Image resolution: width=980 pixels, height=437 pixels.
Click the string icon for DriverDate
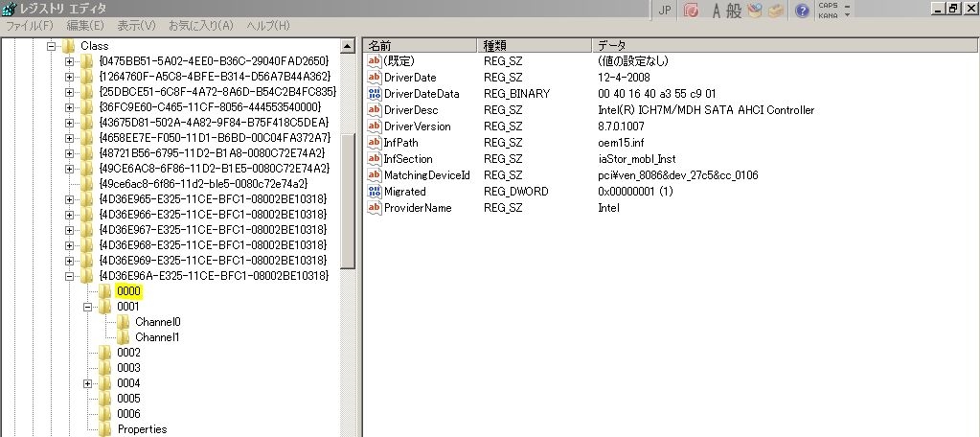coord(374,77)
